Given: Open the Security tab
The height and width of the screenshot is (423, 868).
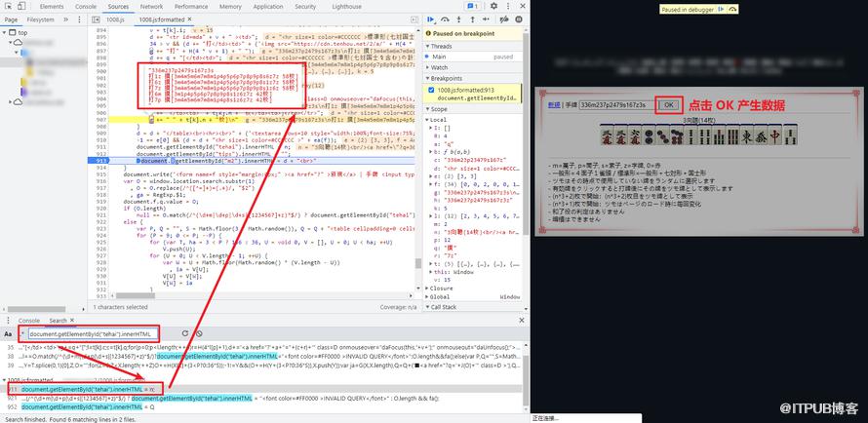Looking at the screenshot, I should [305, 7].
